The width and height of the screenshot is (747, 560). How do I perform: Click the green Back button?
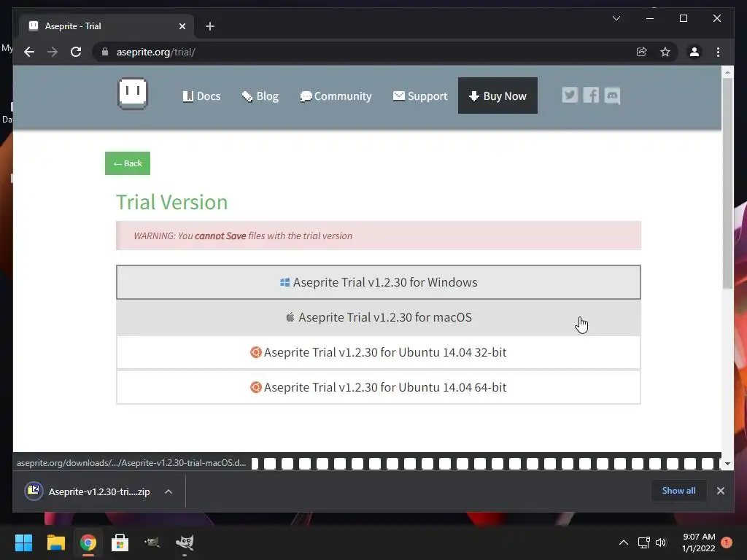[128, 163]
